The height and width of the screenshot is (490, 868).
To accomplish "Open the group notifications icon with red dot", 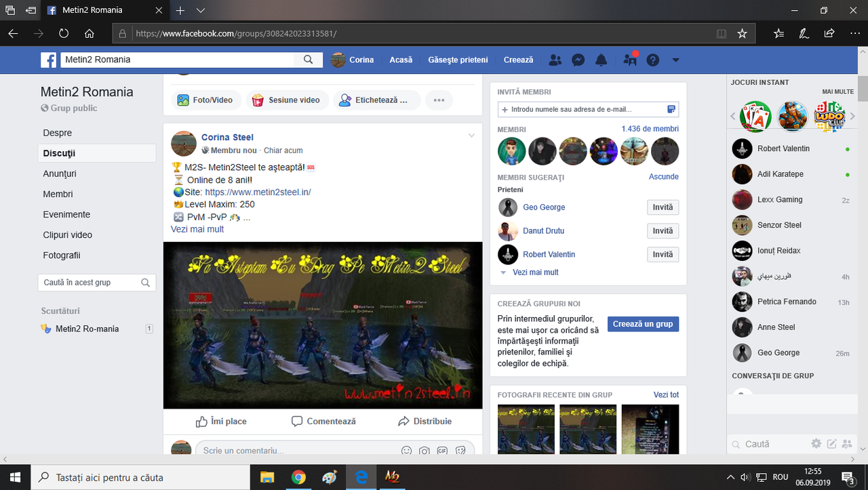I will point(630,60).
